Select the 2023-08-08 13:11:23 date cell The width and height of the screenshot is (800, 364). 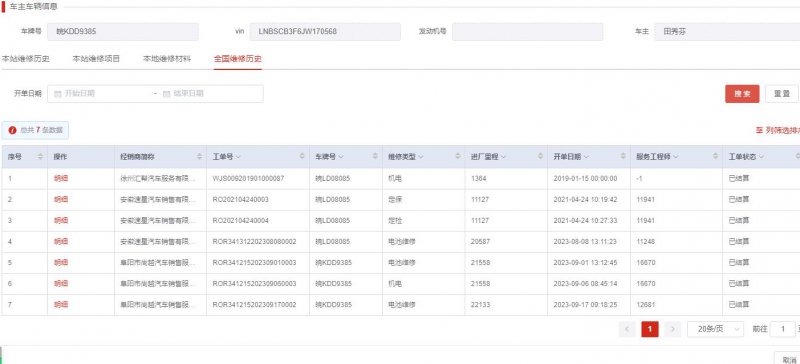click(589, 241)
